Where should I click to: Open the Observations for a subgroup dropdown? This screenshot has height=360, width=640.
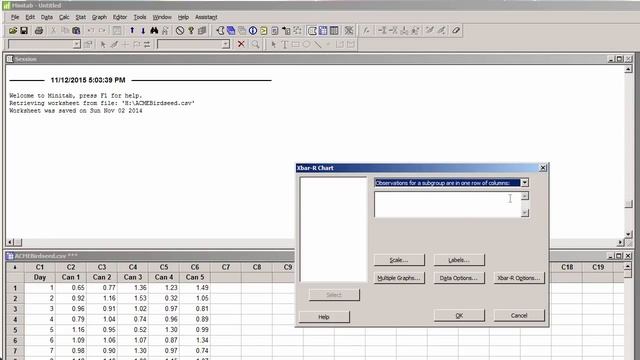tap(524, 183)
